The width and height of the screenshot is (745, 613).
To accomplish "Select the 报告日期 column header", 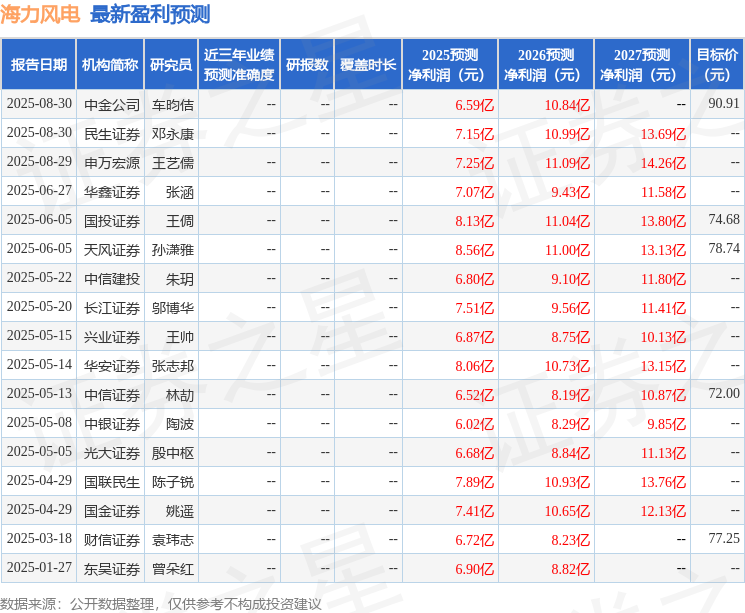I will (38, 65).
